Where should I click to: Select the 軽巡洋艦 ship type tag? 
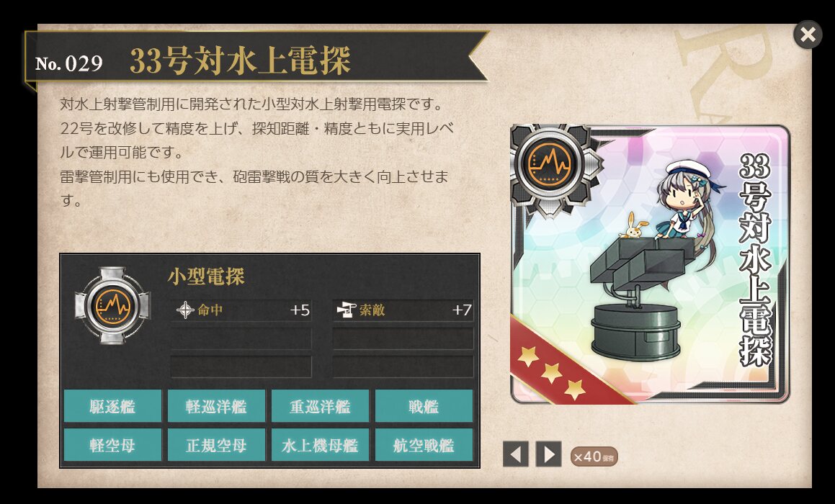tap(216, 407)
